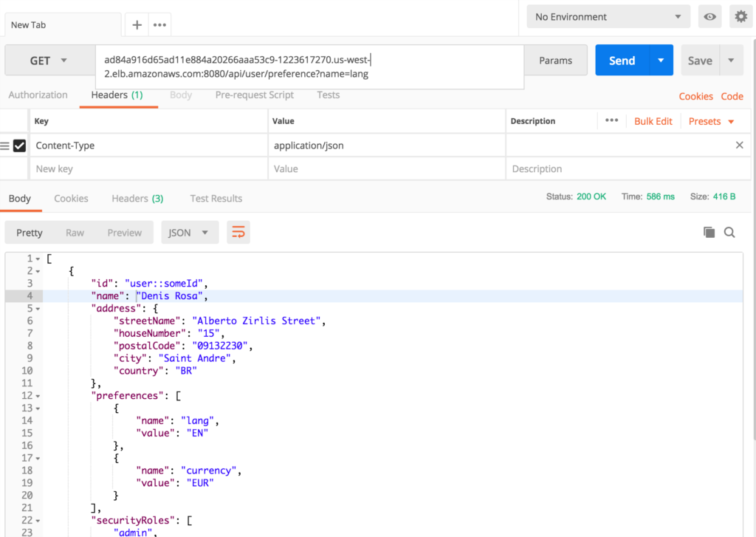Click into the request URL field
Screen dimensions: 756x537
(309, 67)
